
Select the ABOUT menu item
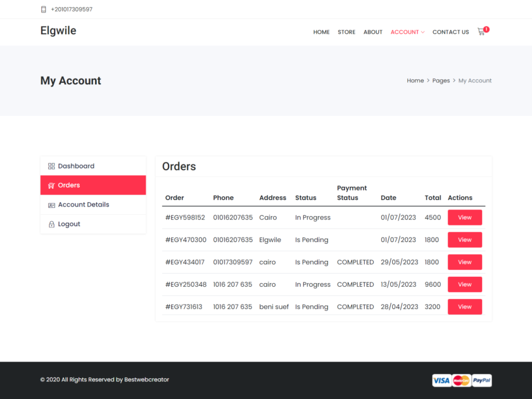point(373,32)
